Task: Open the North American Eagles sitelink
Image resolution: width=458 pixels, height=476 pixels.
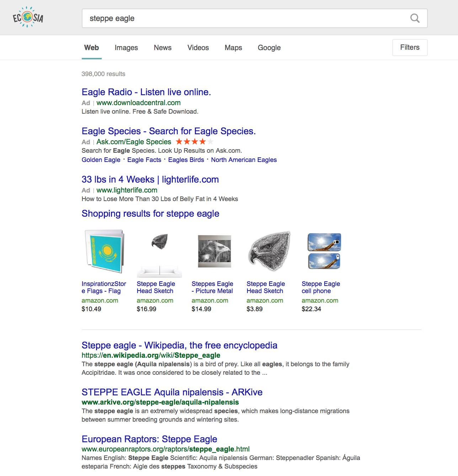Action: pyautogui.click(x=244, y=160)
